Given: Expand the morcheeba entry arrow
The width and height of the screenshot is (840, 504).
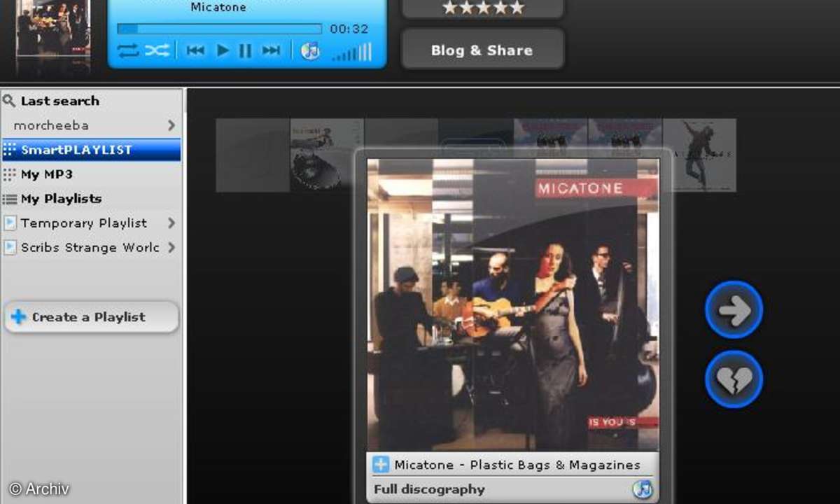Looking at the screenshot, I should pos(171,125).
